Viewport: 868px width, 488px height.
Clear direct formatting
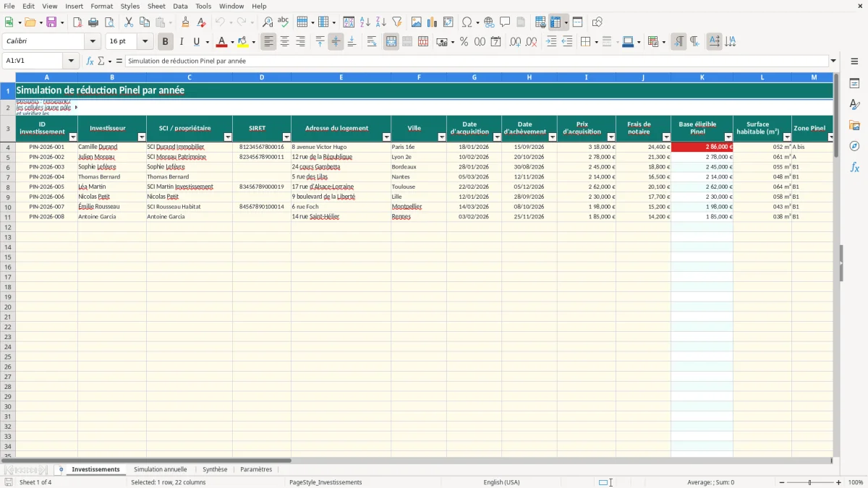[202, 22]
